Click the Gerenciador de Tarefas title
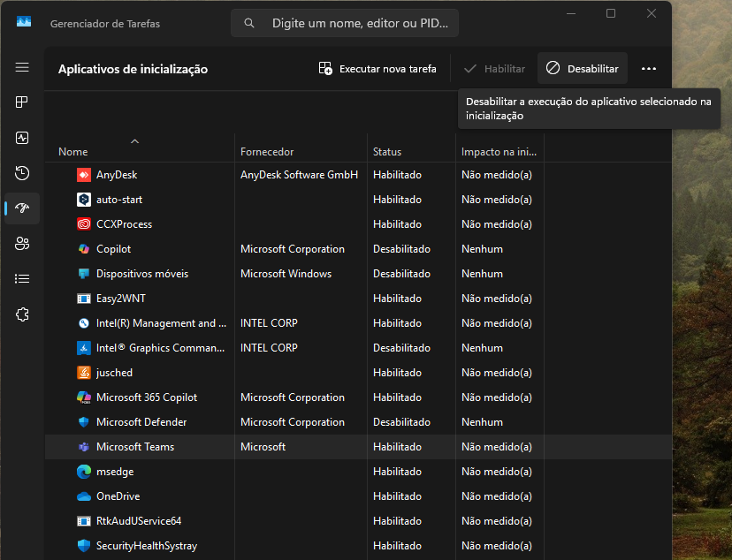 click(105, 23)
